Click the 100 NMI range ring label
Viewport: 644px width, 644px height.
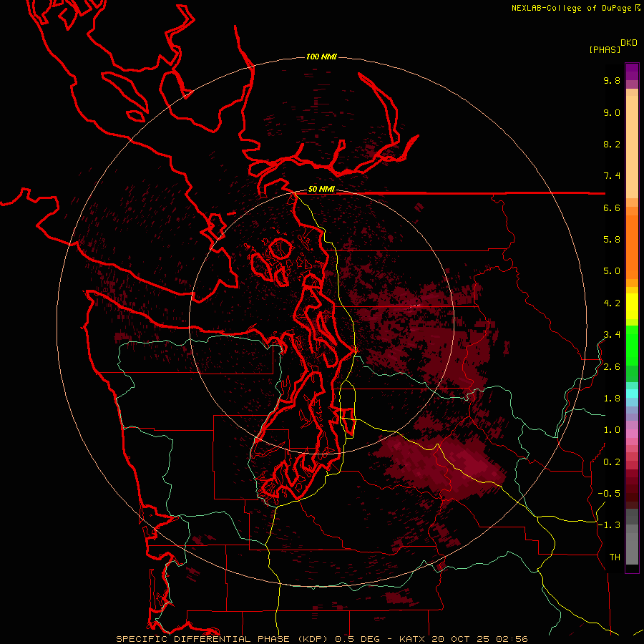coord(321,57)
